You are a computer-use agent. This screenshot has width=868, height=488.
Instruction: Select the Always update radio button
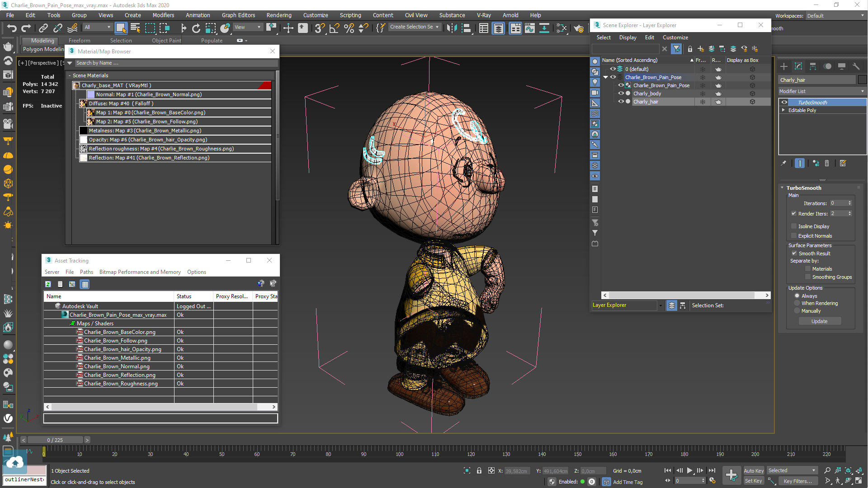click(x=797, y=296)
